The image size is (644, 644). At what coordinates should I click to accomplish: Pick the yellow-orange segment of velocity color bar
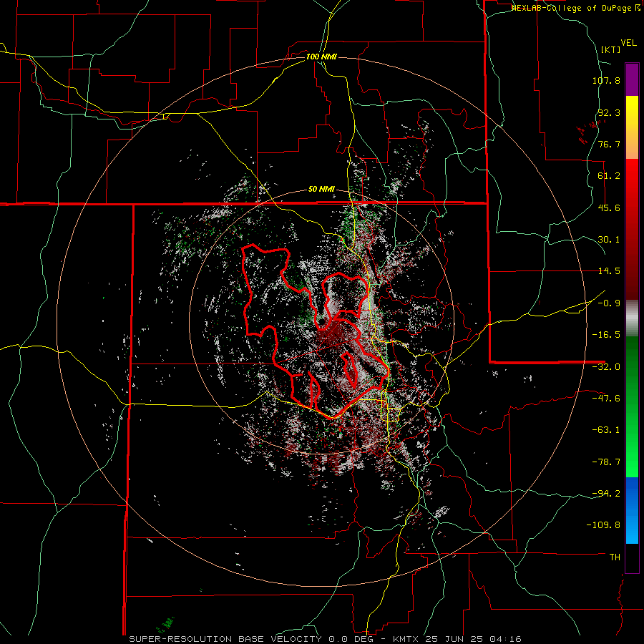pyautogui.click(x=632, y=127)
